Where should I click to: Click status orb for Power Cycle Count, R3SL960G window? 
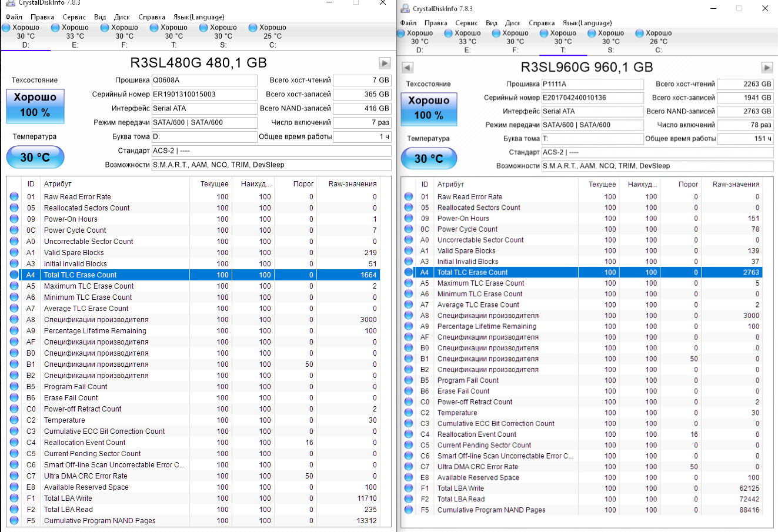(409, 229)
